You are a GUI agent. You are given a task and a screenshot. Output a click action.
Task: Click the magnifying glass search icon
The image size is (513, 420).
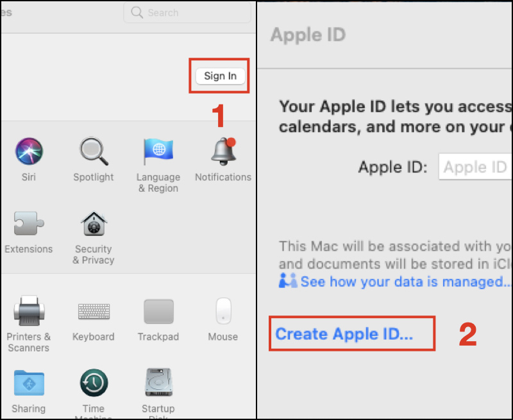137,12
